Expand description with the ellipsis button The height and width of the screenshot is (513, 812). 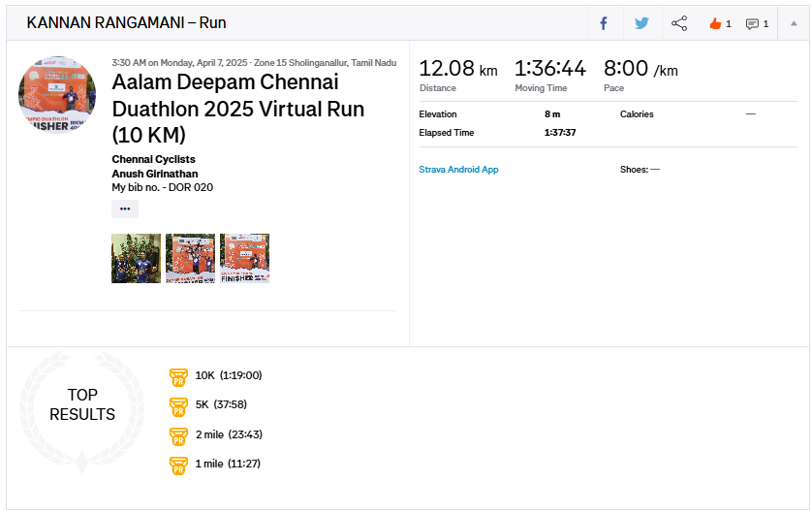click(125, 208)
